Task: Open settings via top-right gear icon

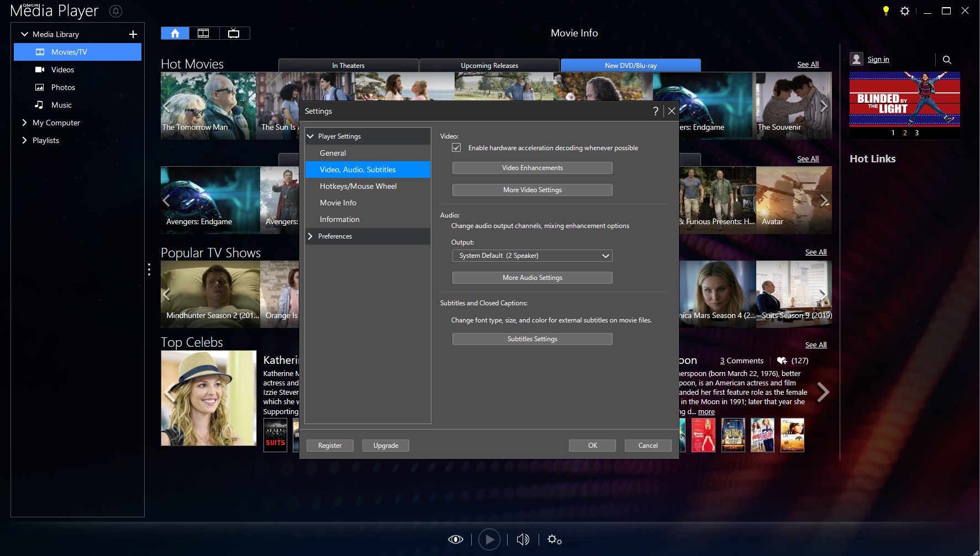Action: click(x=905, y=10)
